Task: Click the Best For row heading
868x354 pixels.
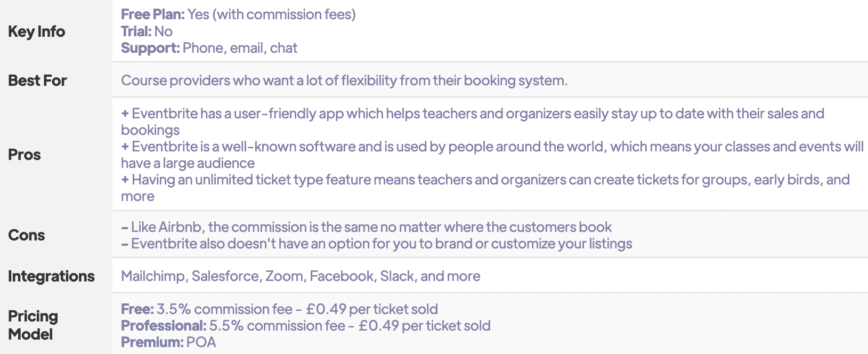Action: click(37, 81)
